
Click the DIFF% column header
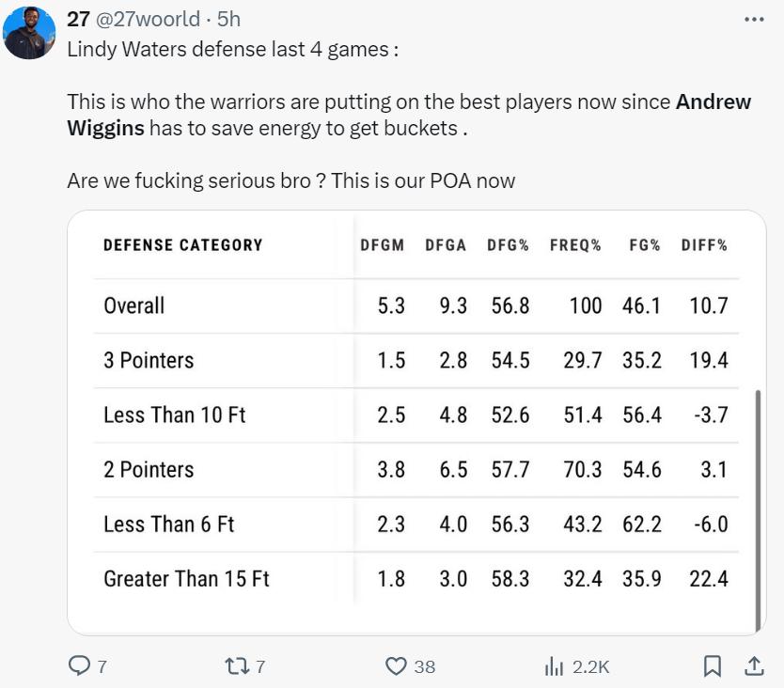pyautogui.click(x=704, y=245)
